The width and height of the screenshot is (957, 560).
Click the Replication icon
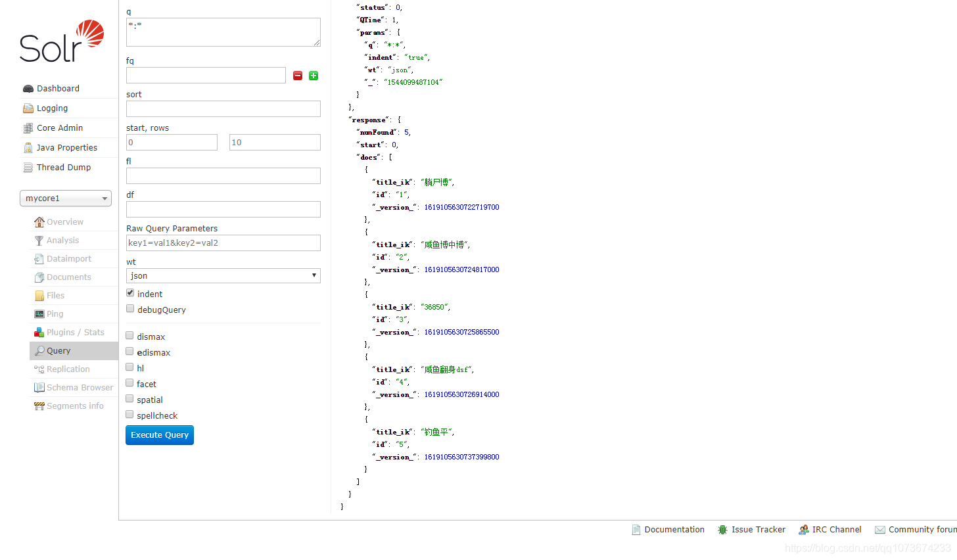pyautogui.click(x=39, y=369)
